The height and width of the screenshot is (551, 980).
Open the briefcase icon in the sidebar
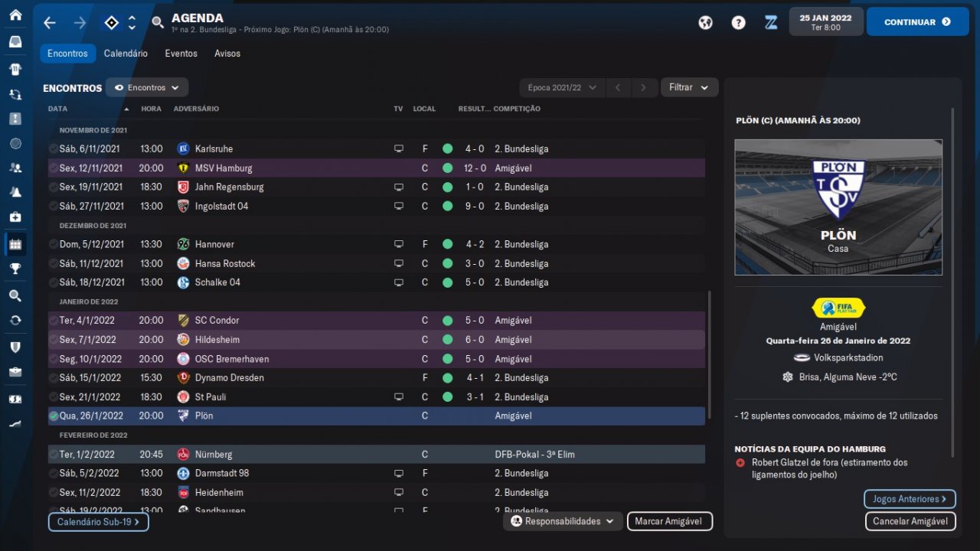[15, 372]
